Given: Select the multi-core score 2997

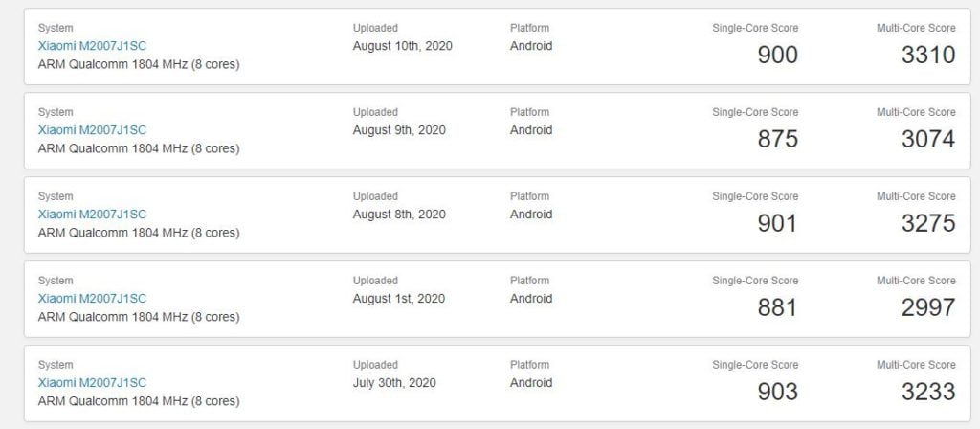Looking at the screenshot, I should click(x=928, y=307).
